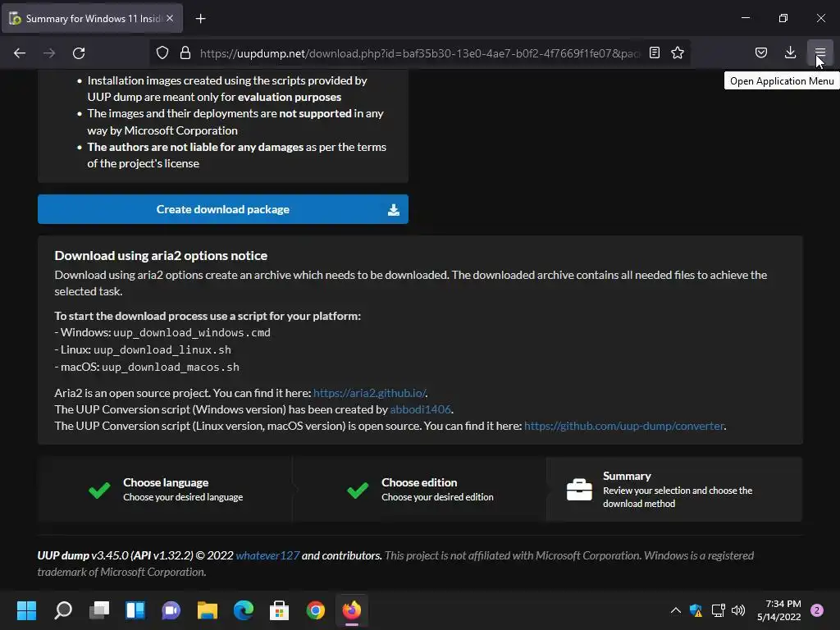This screenshot has height=630, width=840.
Task: Click the forward navigation arrow
Action: point(49,53)
